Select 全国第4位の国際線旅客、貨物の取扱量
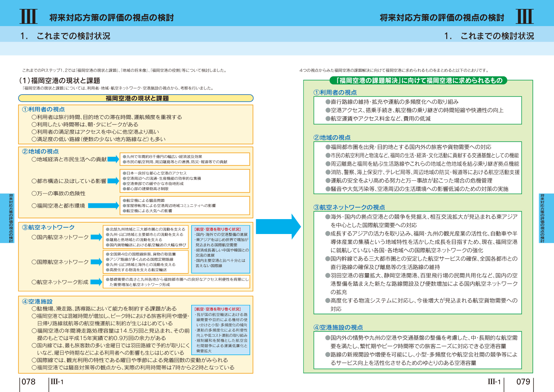 click(141, 254)
